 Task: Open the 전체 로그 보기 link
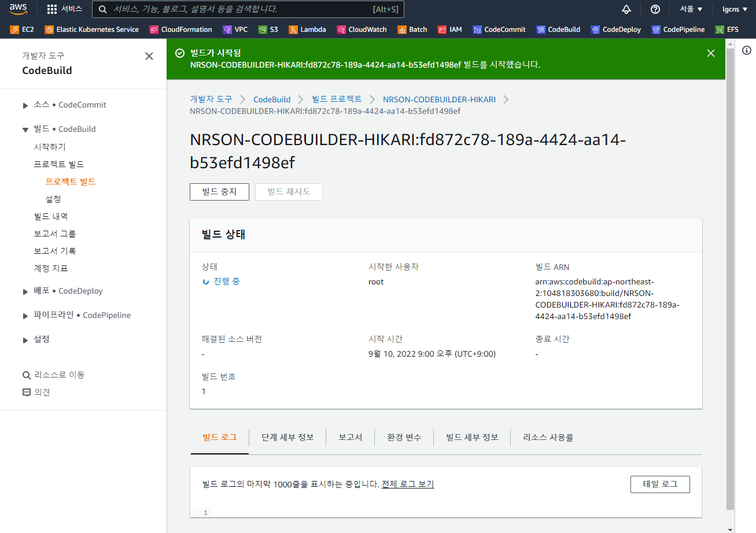pyautogui.click(x=408, y=484)
